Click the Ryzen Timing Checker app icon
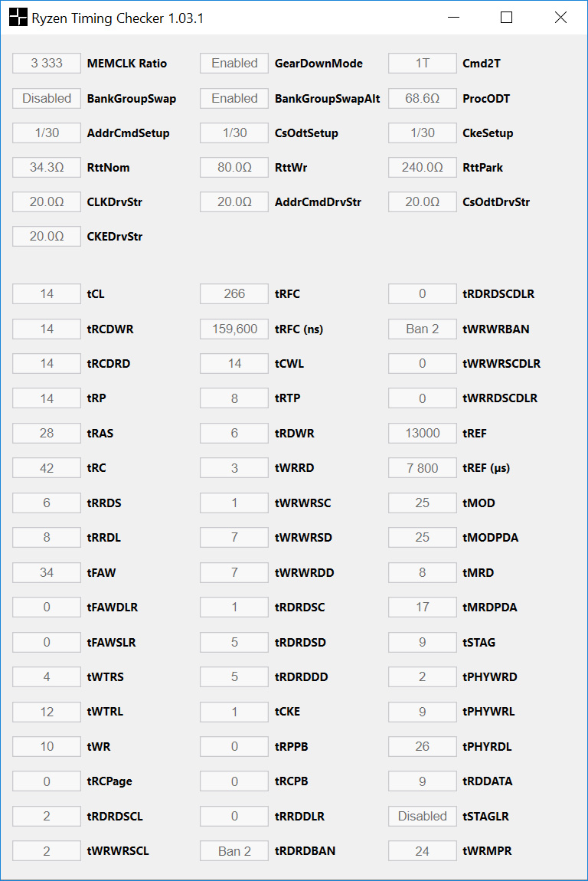588x881 pixels. [x=18, y=18]
